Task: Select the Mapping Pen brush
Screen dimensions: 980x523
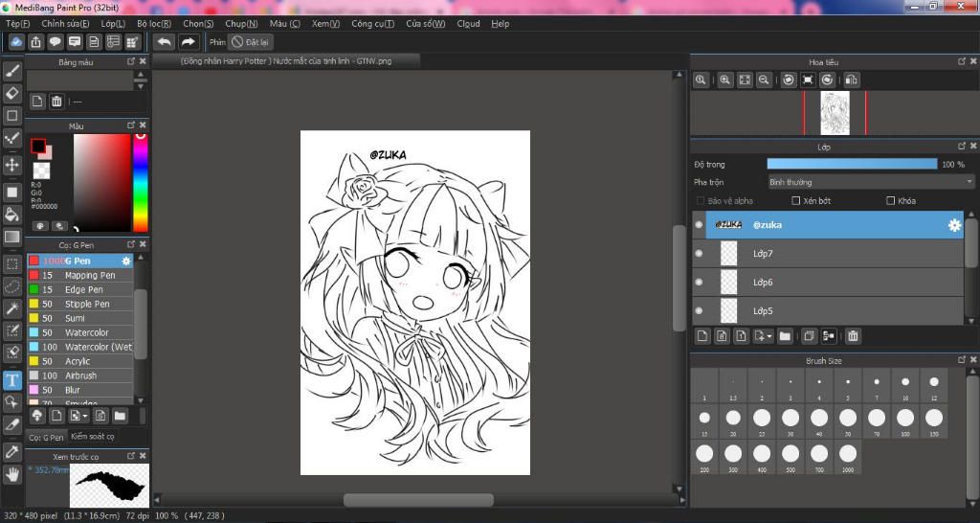Action: [80, 275]
